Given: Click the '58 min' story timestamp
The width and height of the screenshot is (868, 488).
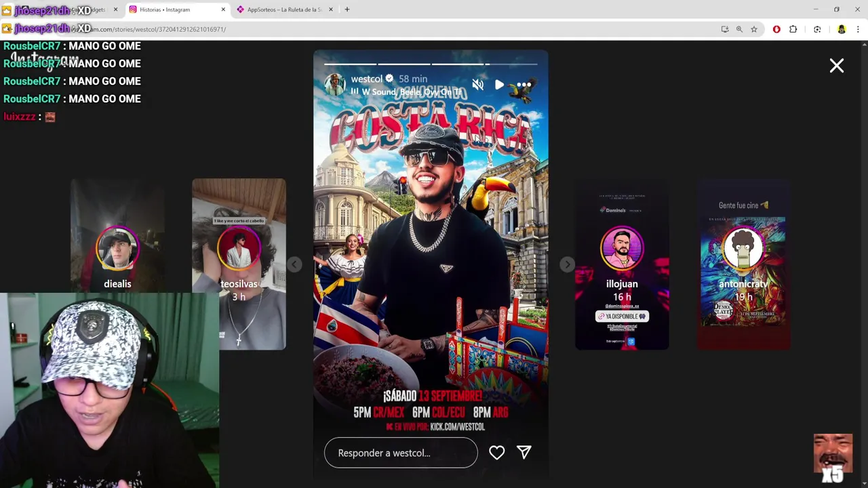Looking at the screenshot, I should click(413, 79).
